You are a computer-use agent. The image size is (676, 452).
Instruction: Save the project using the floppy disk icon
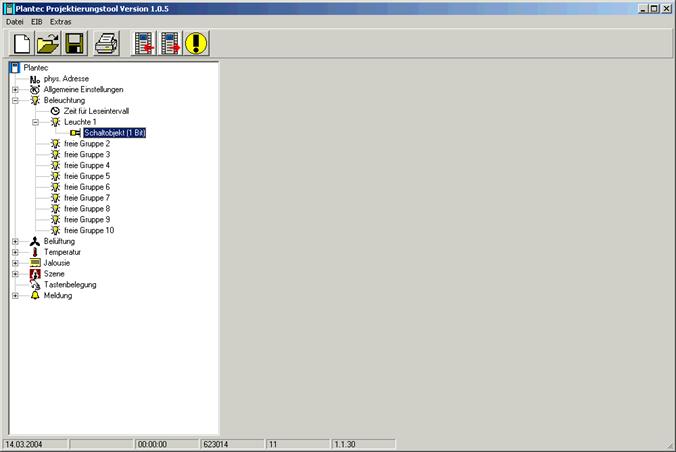[75, 43]
